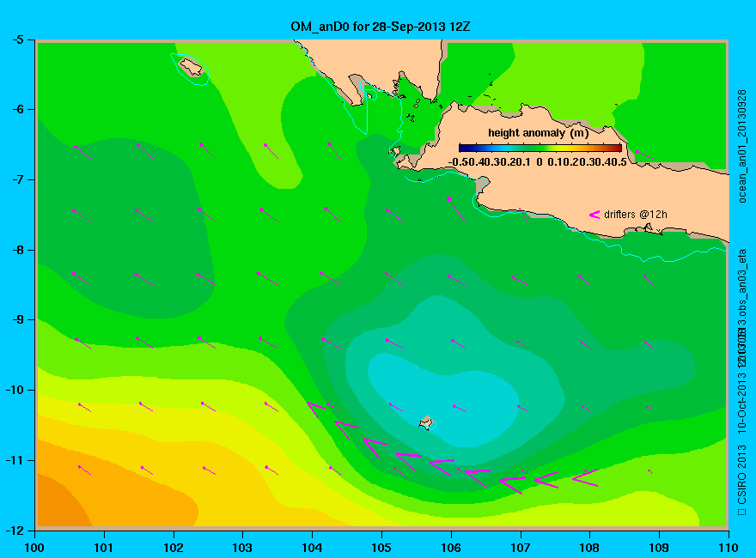Click the height anomaly color bar
Image resolution: width=756 pixels, height=558 pixels.
pos(540,149)
